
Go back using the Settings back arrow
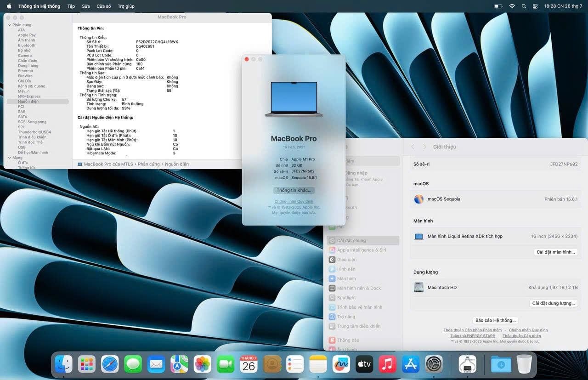[413, 147]
